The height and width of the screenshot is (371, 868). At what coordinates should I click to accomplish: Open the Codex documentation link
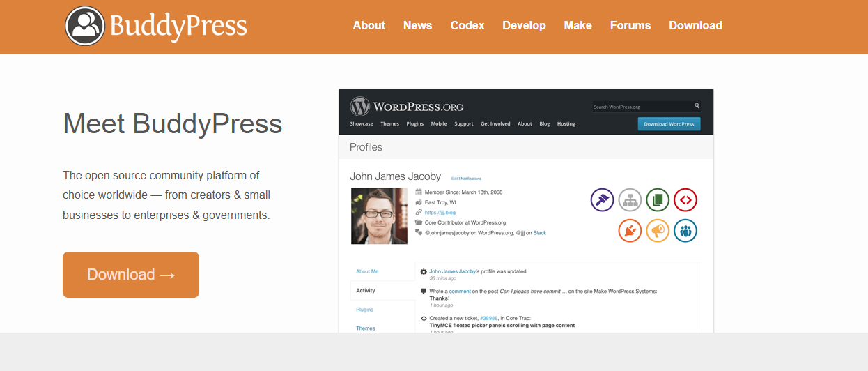tap(467, 25)
